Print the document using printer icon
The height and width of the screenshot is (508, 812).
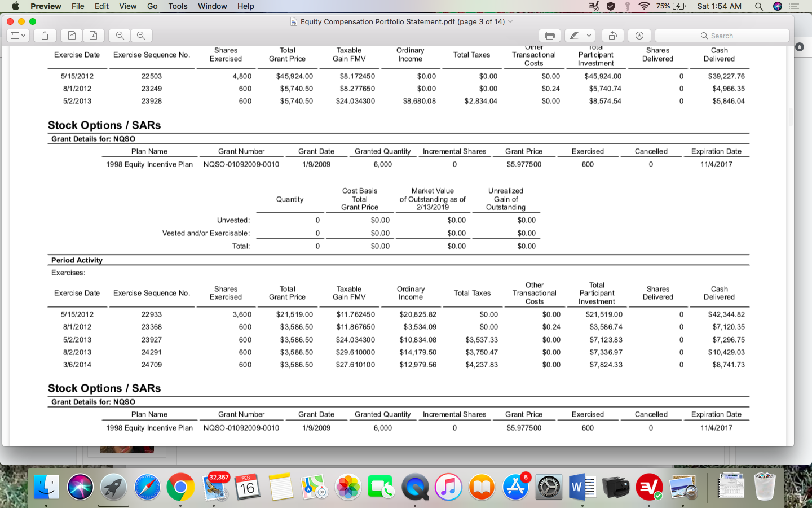click(x=550, y=36)
